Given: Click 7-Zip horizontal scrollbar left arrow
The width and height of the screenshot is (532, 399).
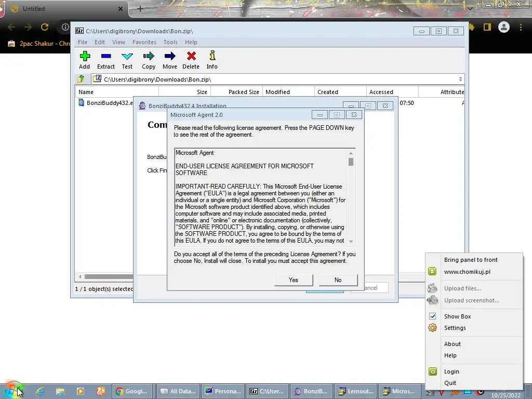Looking at the screenshot, I should 80,276.
